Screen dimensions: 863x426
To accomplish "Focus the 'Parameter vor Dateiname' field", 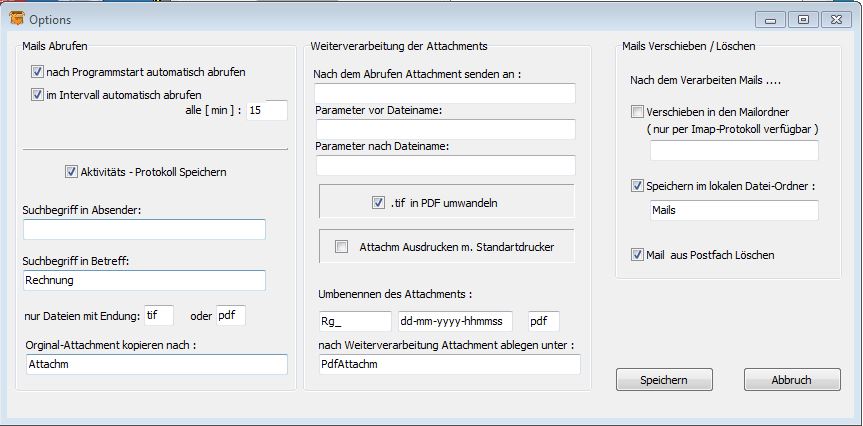I will pos(445,129).
